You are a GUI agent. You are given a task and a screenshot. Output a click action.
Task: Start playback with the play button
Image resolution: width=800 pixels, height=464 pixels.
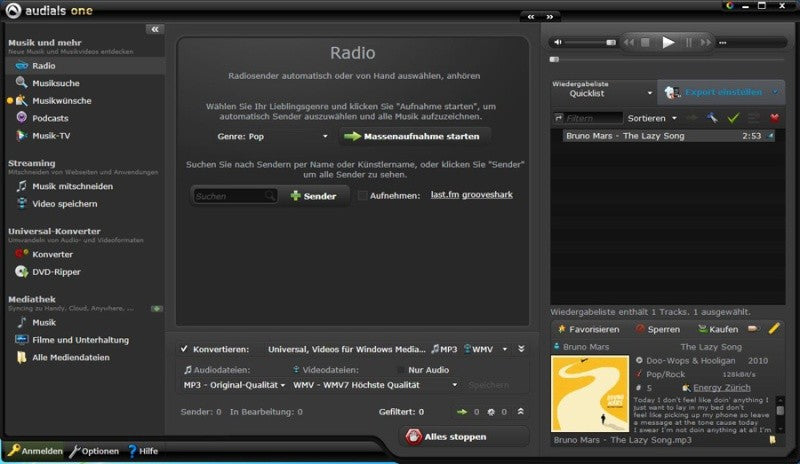point(668,42)
